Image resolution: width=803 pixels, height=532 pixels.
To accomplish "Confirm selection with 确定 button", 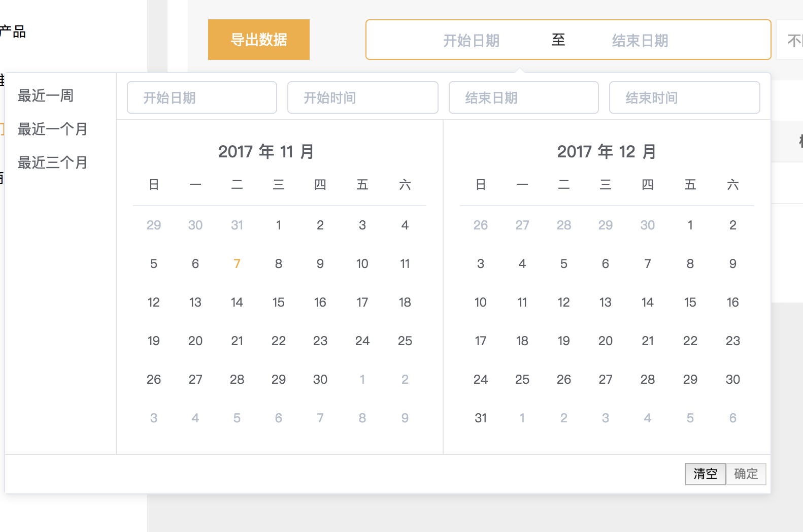I will (x=746, y=474).
